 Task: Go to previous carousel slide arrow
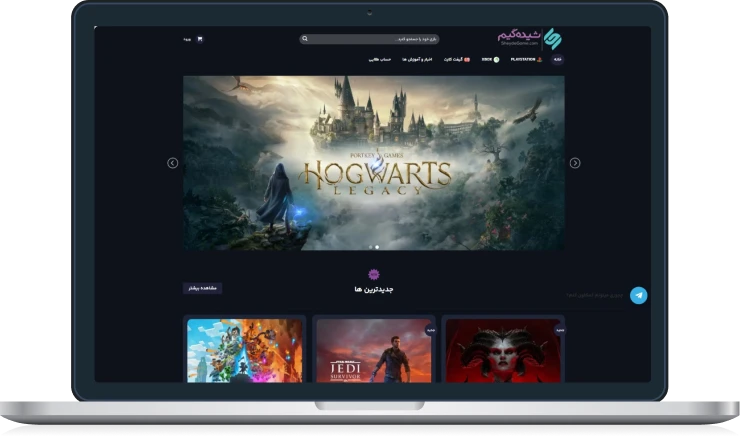click(x=173, y=163)
